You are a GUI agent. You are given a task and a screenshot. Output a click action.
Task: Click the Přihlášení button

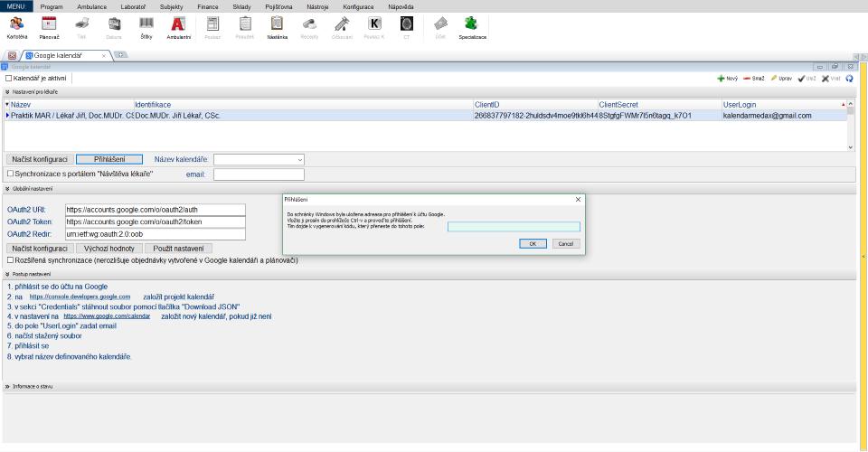[x=109, y=159]
